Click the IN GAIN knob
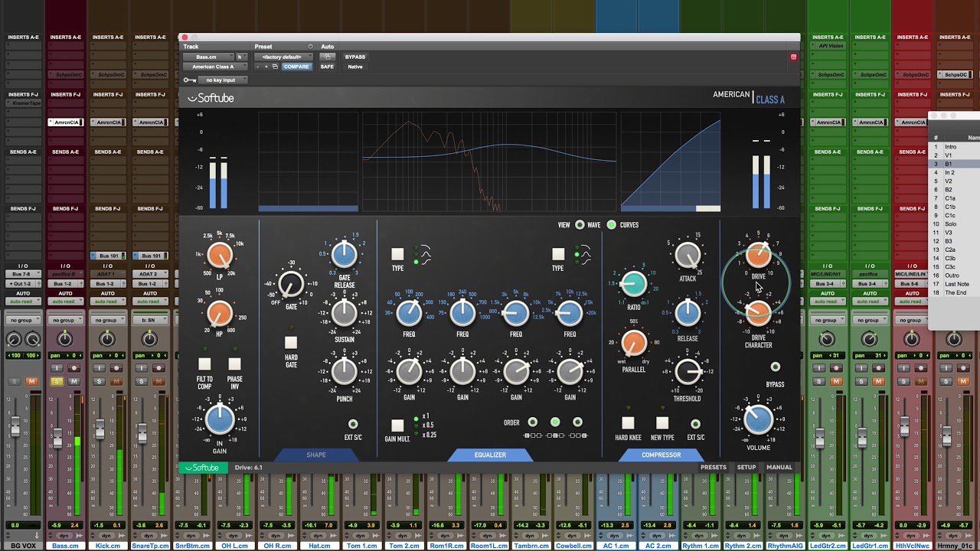The image size is (980, 551). click(220, 419)
